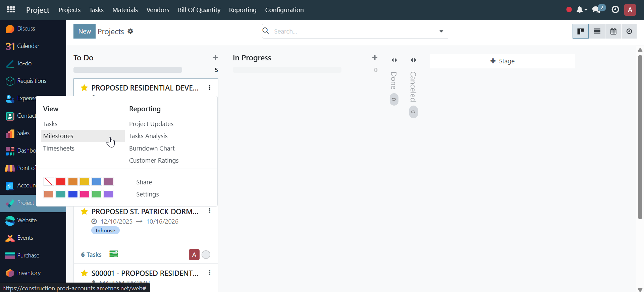This screenshot has height=292, width=644.
Task: Toggle favorite star on S00001 project
Action: point(84,273)
